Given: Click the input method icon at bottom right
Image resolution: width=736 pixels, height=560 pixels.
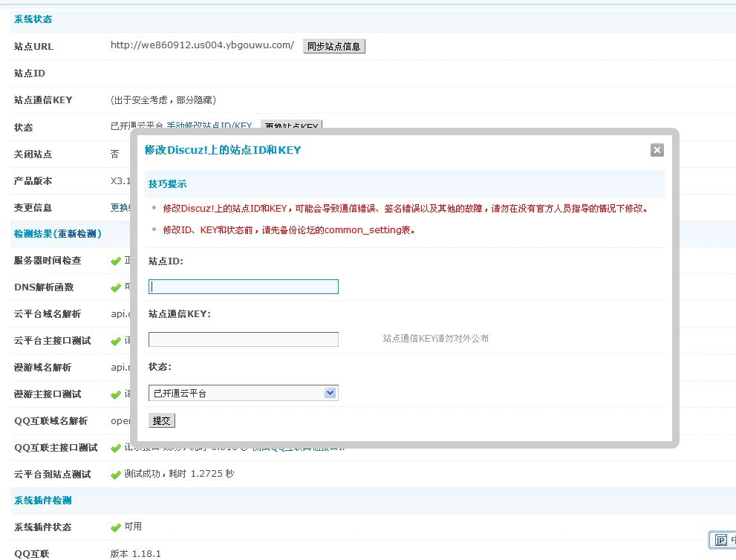Looking at the screenshot, I should coord(721,540).
